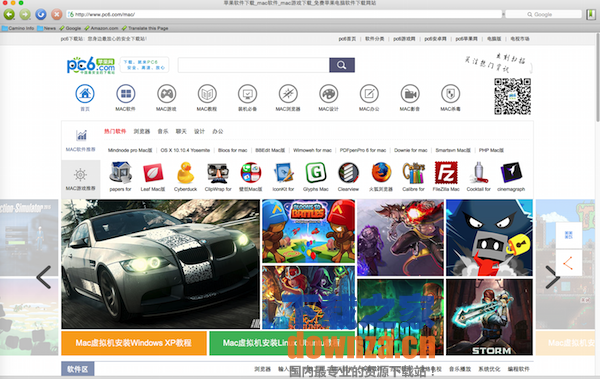Select the MAC游戏推荐 side tab

point(81,179)
